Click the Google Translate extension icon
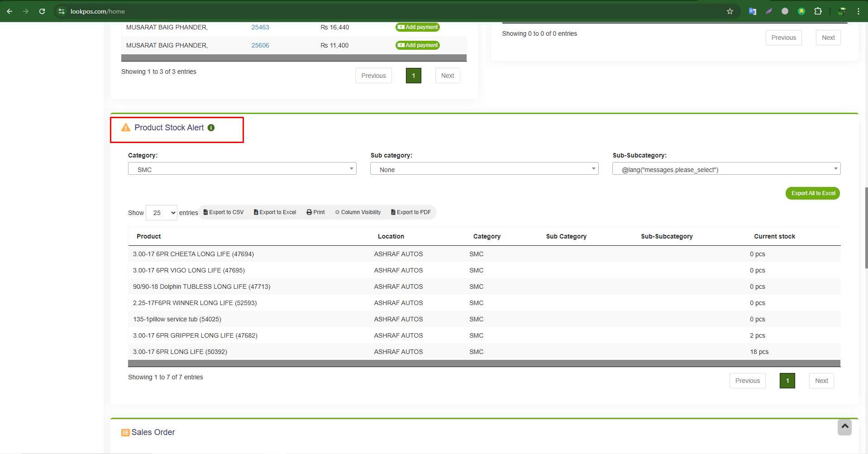The width and height of the screenshot is (868, 454). [753, 11]
